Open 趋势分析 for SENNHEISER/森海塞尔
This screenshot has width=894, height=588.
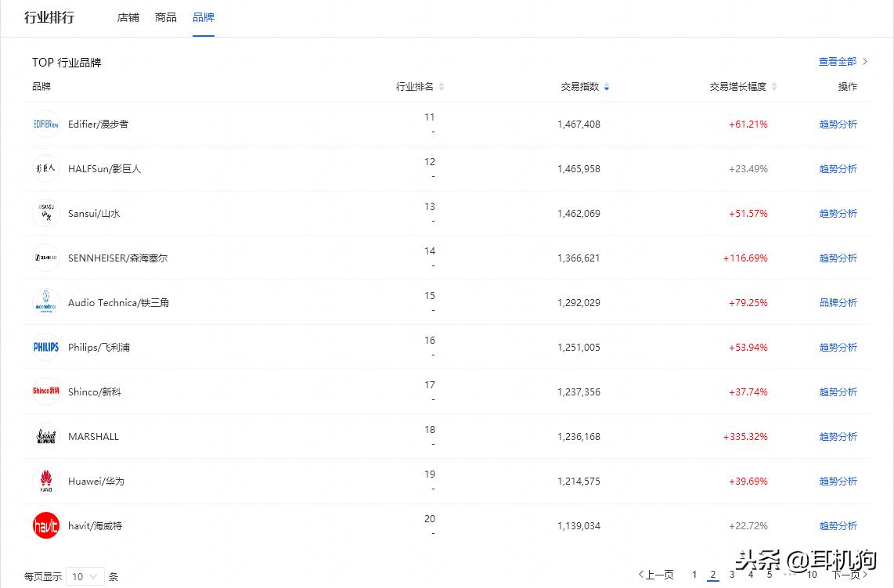(x=838, y=258)
